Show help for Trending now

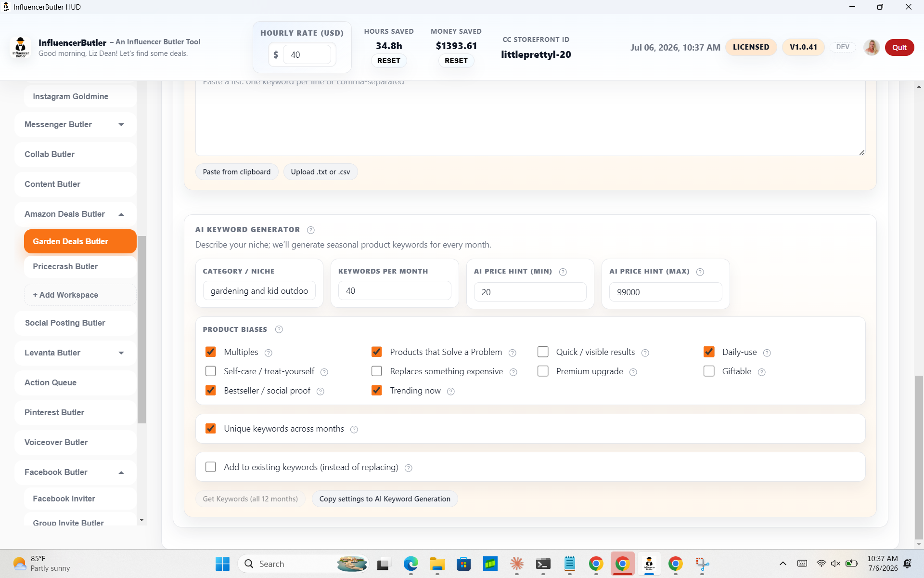click(451, 392)
